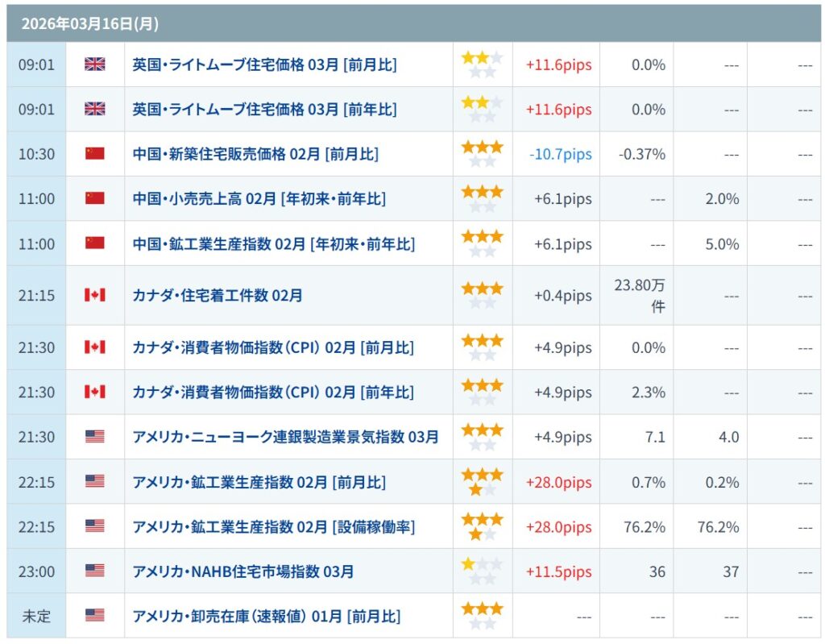Click star rating for 中国・小売売上高 row
This screenshot has height=644, width=825.
(482, 199)
